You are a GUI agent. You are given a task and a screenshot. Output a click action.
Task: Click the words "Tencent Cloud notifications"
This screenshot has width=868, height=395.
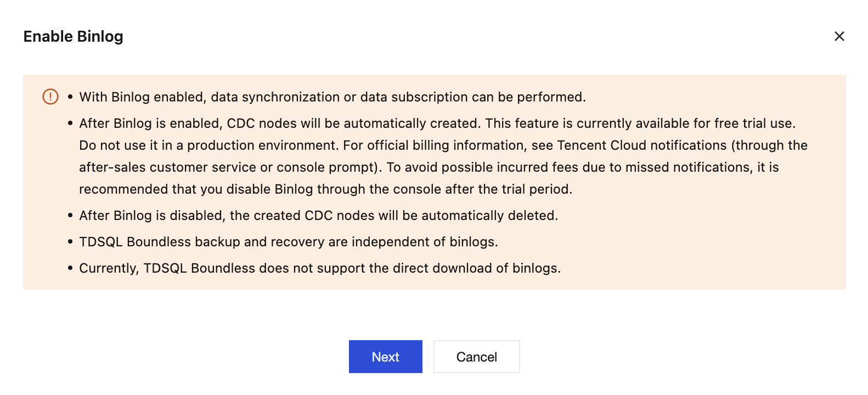pos(641,145)
